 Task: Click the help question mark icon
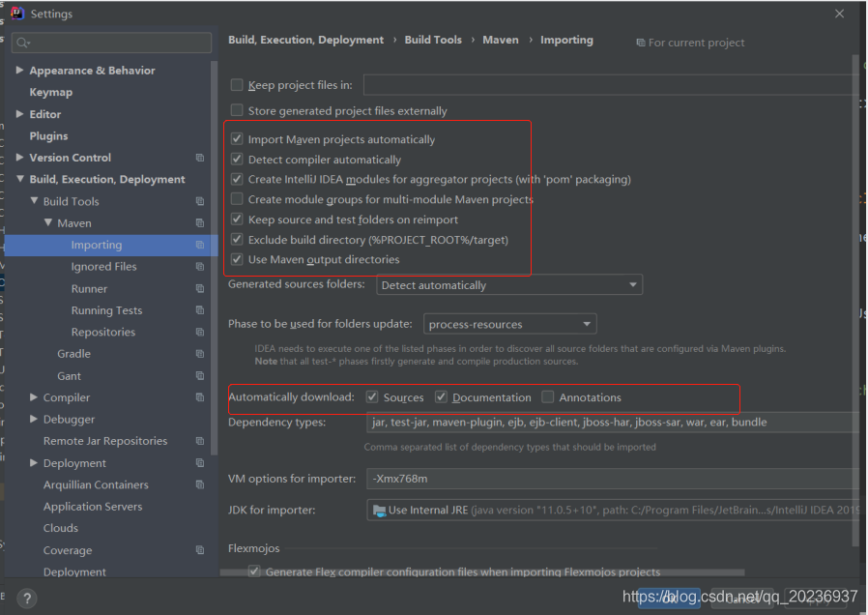pyautogui.click(x=26, y=599)
